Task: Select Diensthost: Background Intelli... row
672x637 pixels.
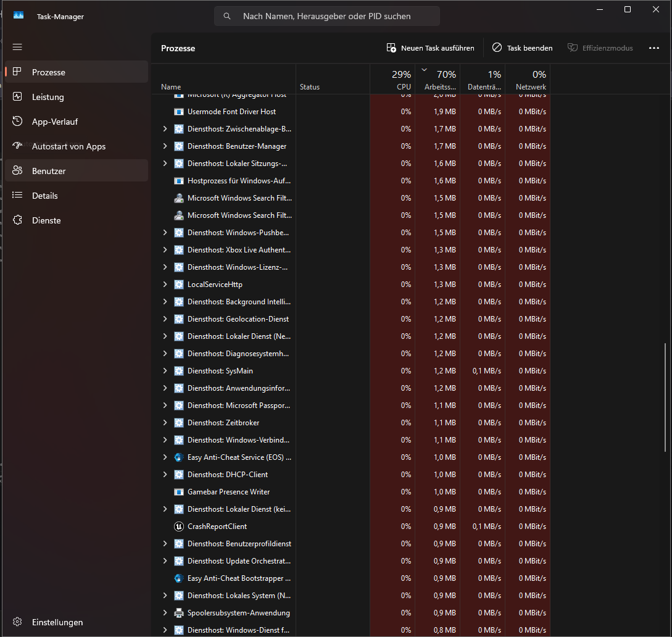Action: tap(351, 301)
